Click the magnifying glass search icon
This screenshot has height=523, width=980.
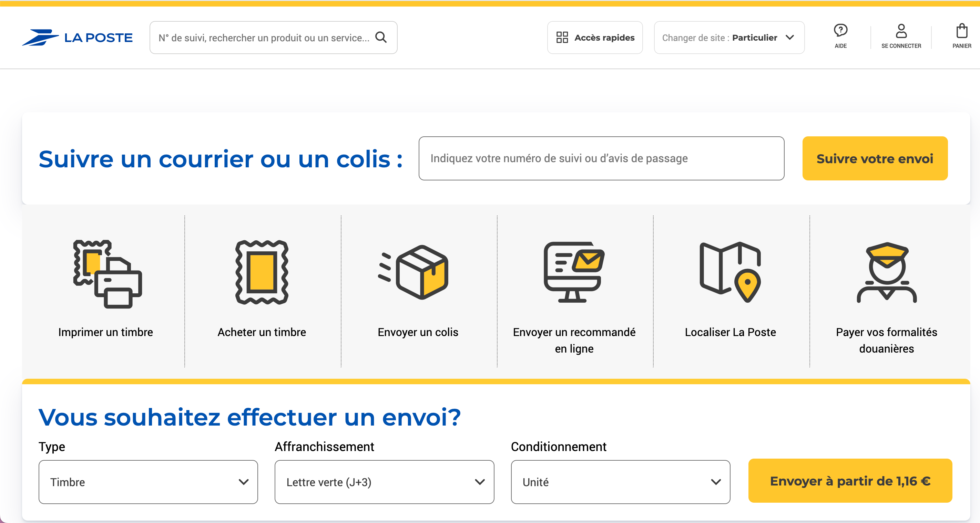pyautogui.click(x=381, y=37)
